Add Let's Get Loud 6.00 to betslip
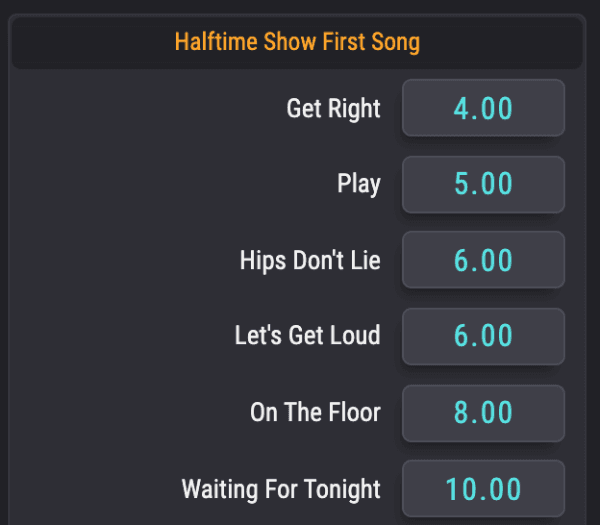600x525 pixels. [x=483, y=336]
